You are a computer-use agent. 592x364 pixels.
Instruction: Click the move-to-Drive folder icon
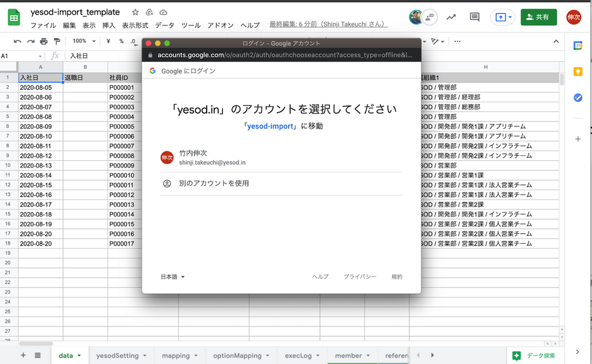(x=149, y=12)
